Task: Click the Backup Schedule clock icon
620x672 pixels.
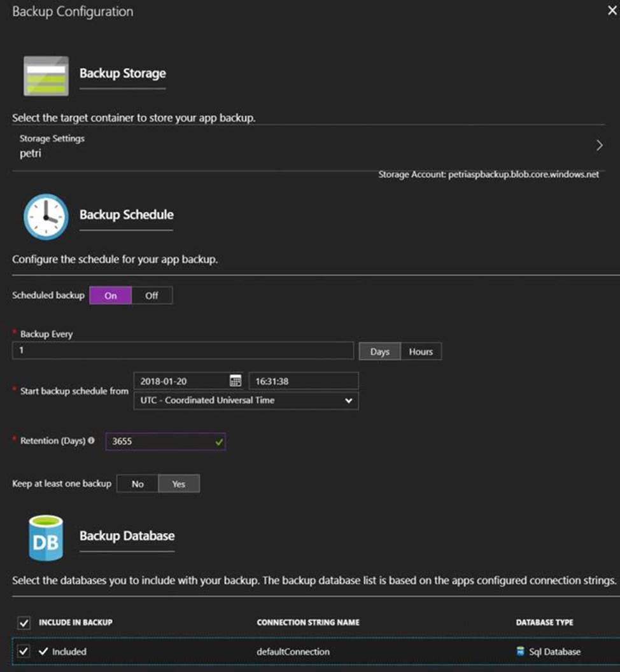Action: (46, 217)
